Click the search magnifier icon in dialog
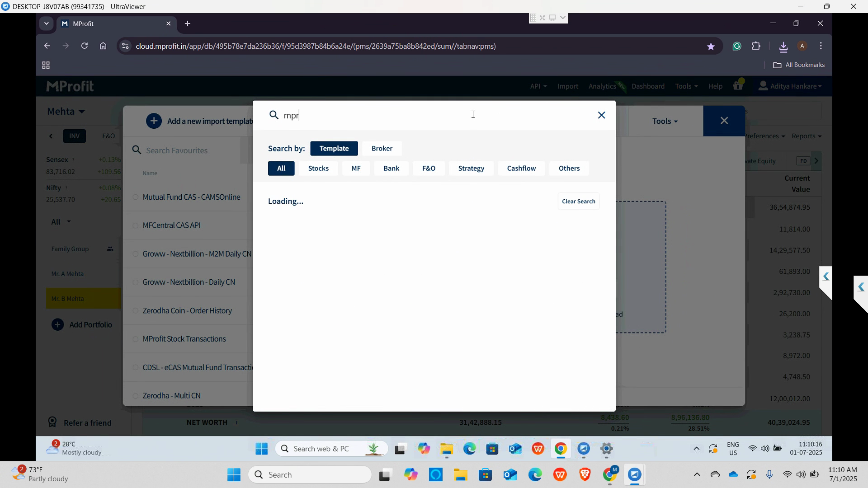 pos(274,115)
